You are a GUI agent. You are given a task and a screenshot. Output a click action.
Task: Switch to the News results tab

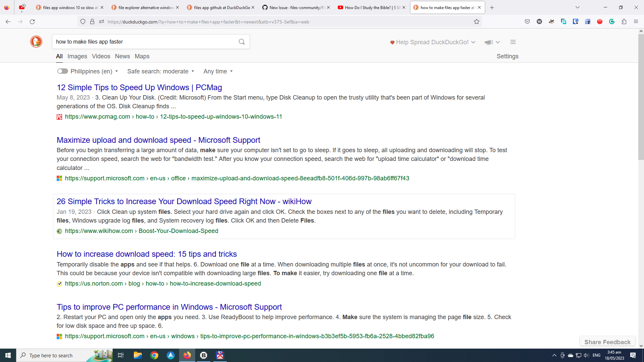click(x=122, y=56)
